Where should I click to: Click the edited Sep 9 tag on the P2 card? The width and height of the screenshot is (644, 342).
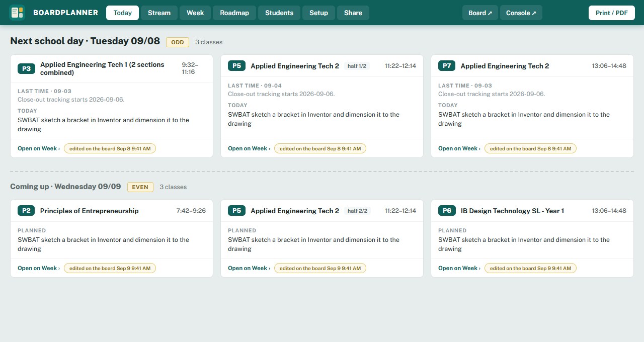110,268
